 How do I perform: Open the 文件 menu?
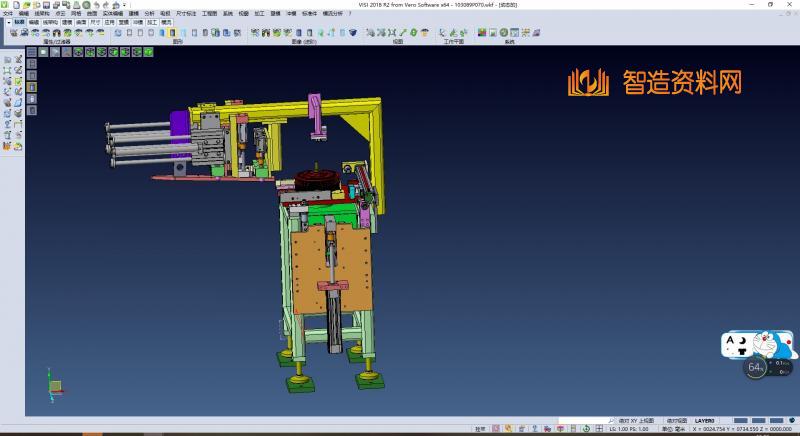click(8, 13)
